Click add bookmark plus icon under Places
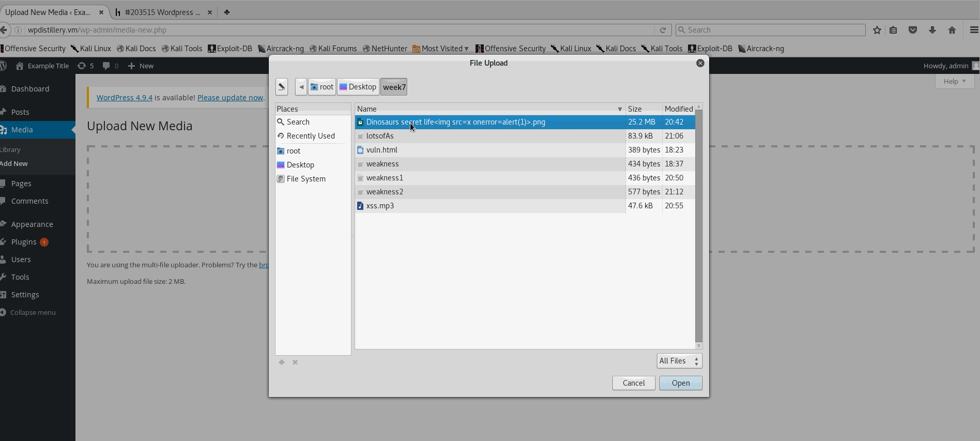 [282, 362]
